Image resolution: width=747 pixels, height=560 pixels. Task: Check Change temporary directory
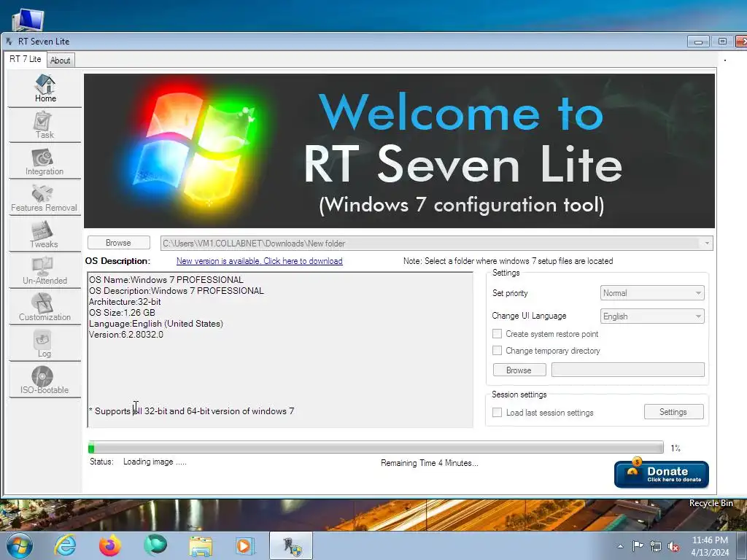(x=497, y=351)
